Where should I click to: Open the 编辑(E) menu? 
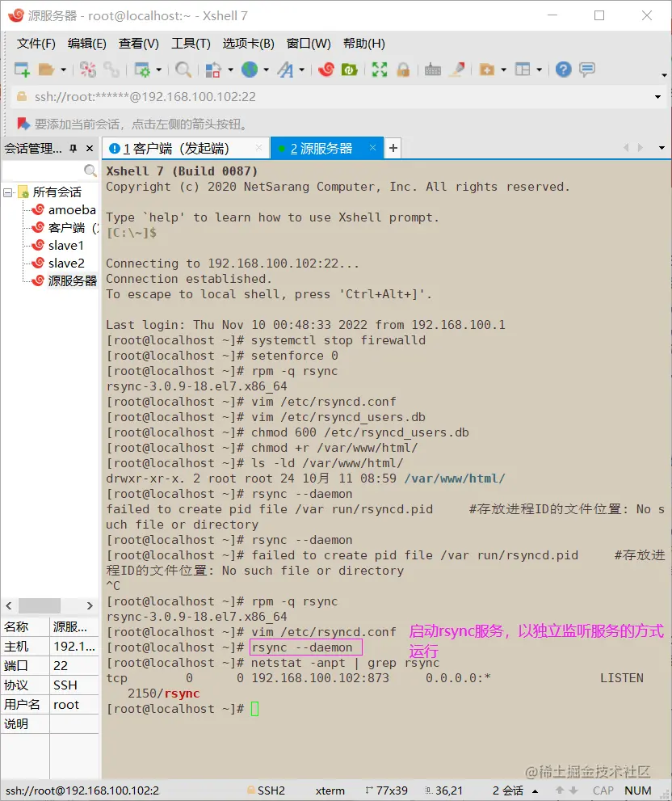pyautogui.click(x=86, y=44)
